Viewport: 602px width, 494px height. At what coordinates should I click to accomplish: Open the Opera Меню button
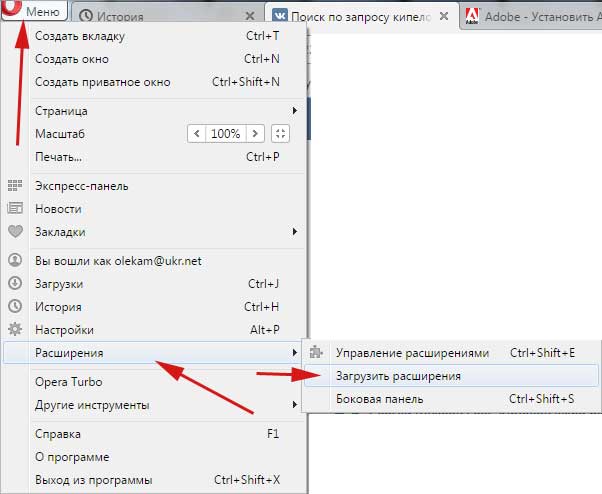(34, 10)
